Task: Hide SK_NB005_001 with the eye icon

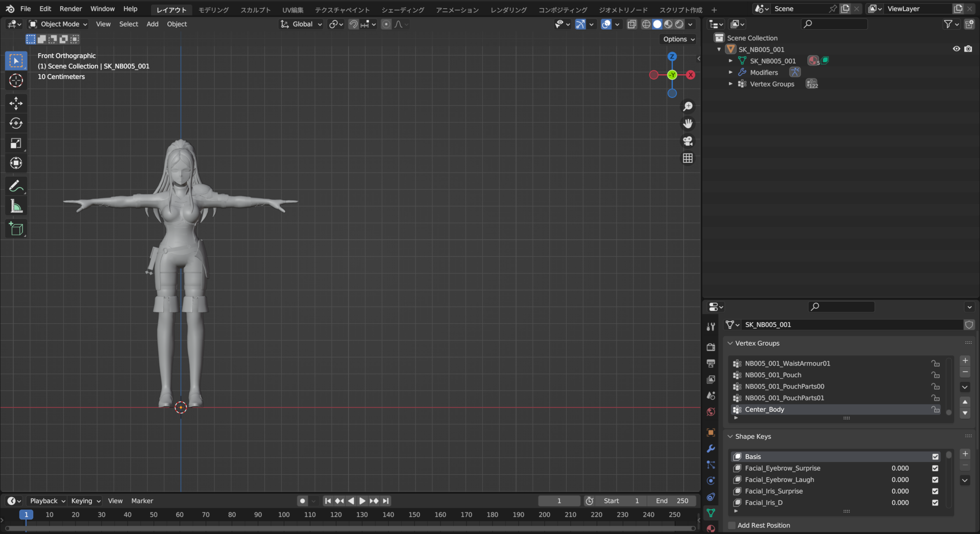Action: [x=957, y=49]
